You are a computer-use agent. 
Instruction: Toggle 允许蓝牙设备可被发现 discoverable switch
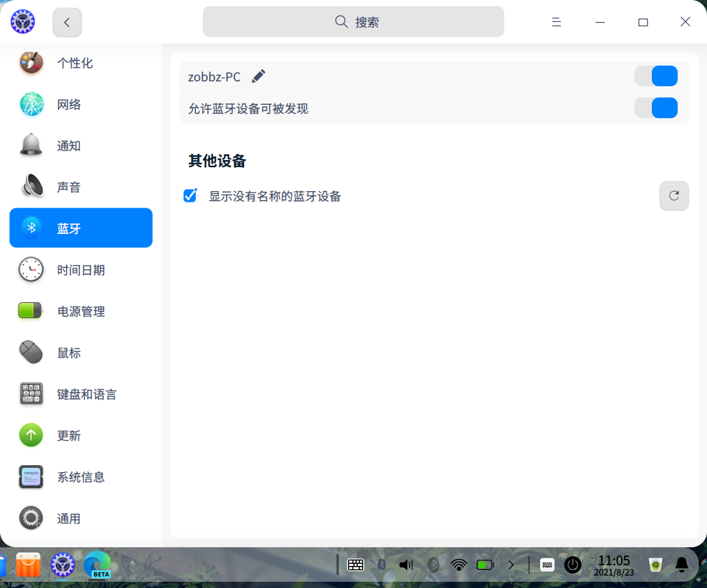pos(656,108)
